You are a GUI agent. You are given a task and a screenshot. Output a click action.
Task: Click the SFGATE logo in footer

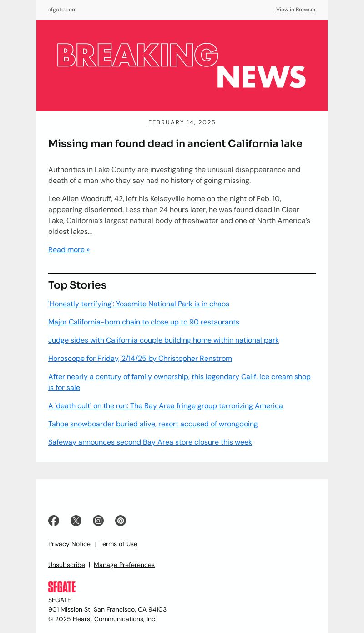62,587
